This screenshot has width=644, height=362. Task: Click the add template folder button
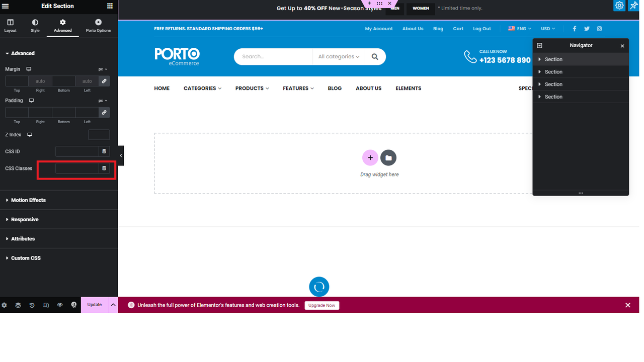388,158
